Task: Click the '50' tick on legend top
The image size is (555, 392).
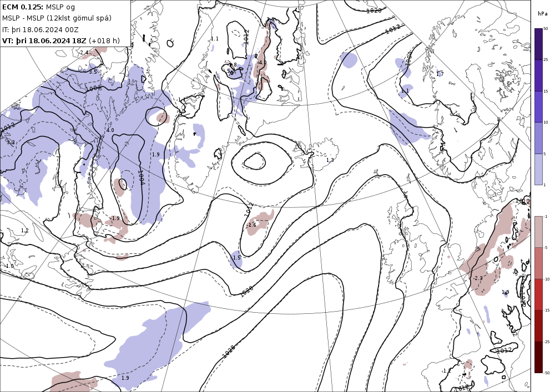Action: [546, 29]
